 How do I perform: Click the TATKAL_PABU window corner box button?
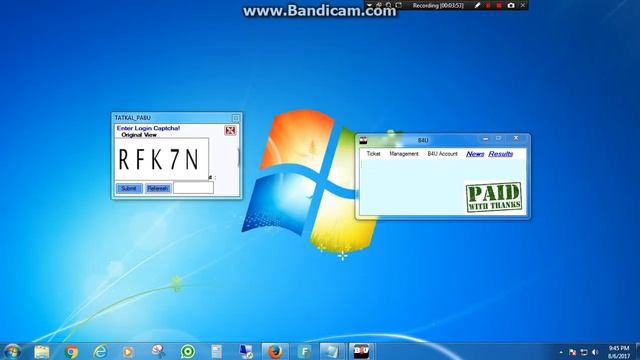[x=236, y=118]
